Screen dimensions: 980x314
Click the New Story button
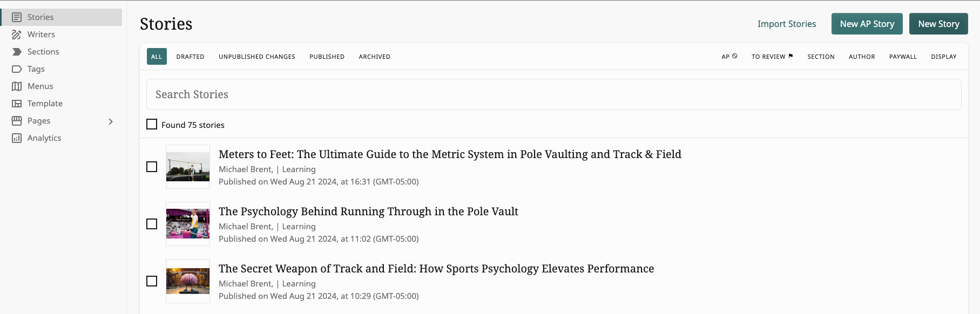(938, 24)
